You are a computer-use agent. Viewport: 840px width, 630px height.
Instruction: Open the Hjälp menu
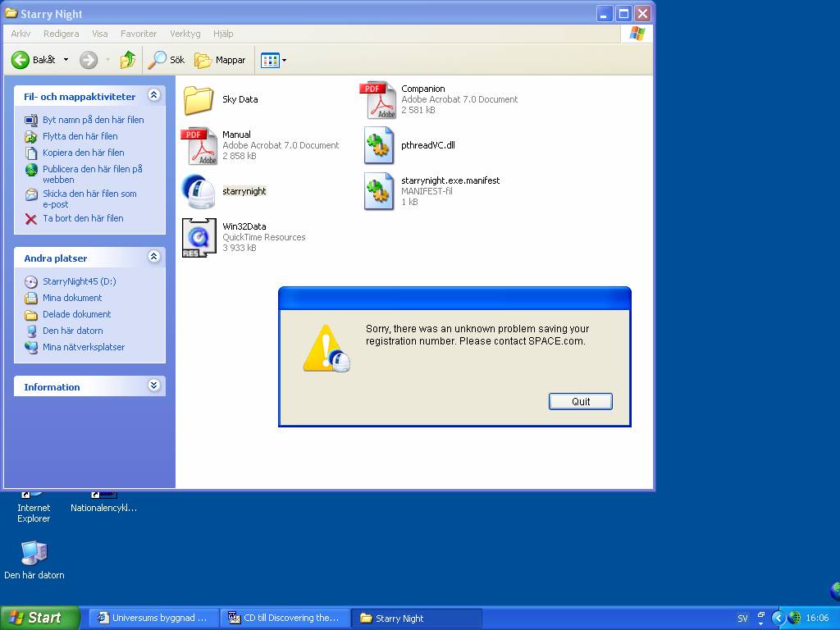pyautogui.click(x=223, y=34)
